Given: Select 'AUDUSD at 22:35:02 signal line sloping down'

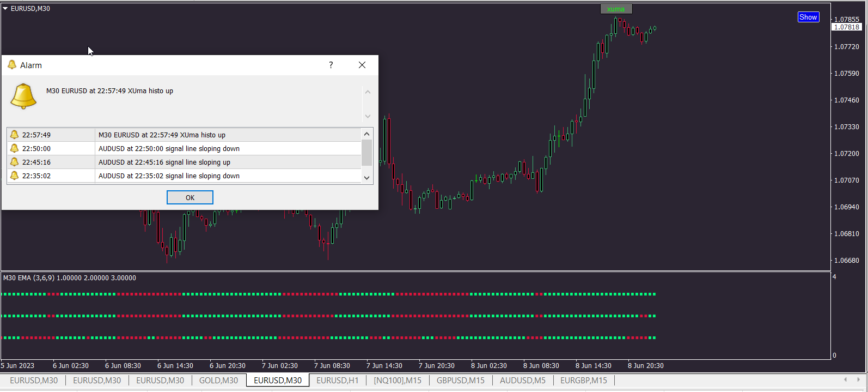Looking at the screenshot, I should [x=169, y=176].
